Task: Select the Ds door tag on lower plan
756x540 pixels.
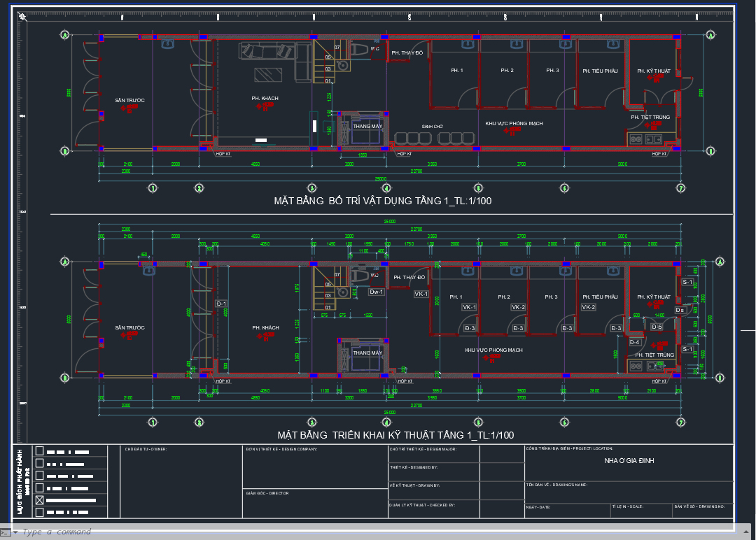Action: pos(679,310)
